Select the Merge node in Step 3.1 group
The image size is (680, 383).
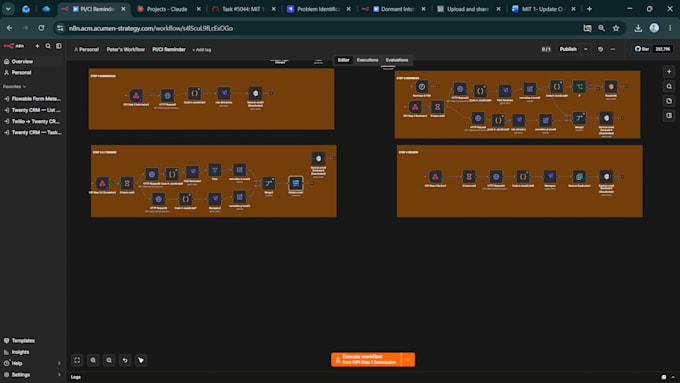pos(268,183)
